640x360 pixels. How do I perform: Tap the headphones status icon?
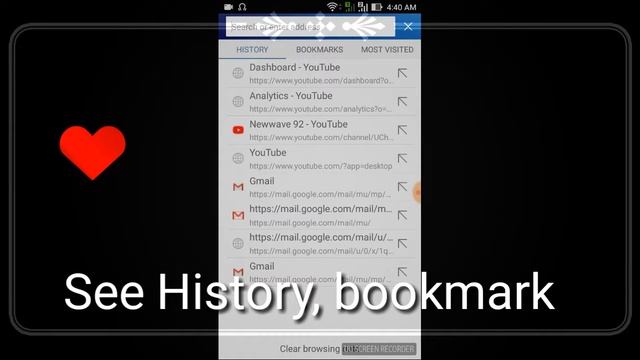pos(242,7)
